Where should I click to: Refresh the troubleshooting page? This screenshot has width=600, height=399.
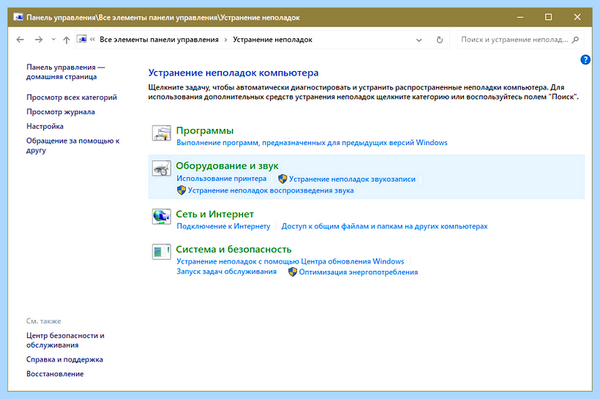[440, 39]
